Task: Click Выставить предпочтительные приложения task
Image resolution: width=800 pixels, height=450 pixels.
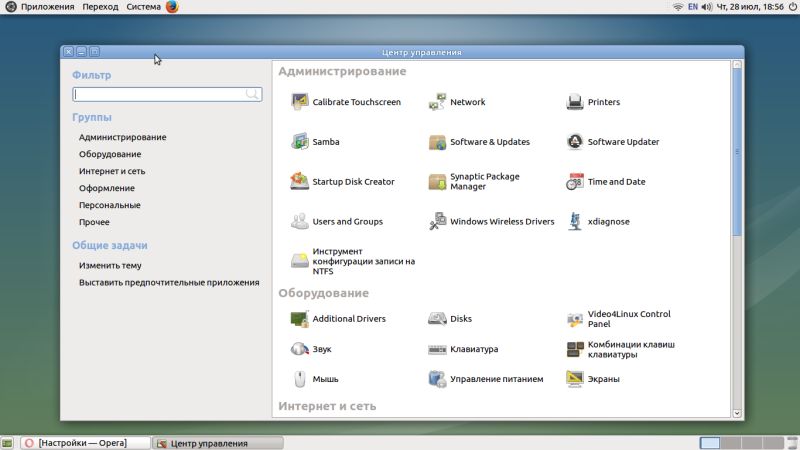Action: (x=169, y=282)
